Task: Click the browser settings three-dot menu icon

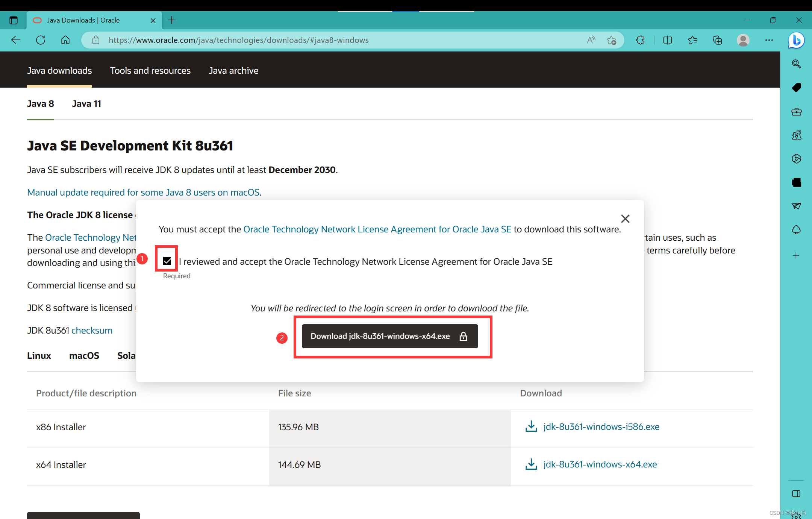Action: (x=769, y=39)
